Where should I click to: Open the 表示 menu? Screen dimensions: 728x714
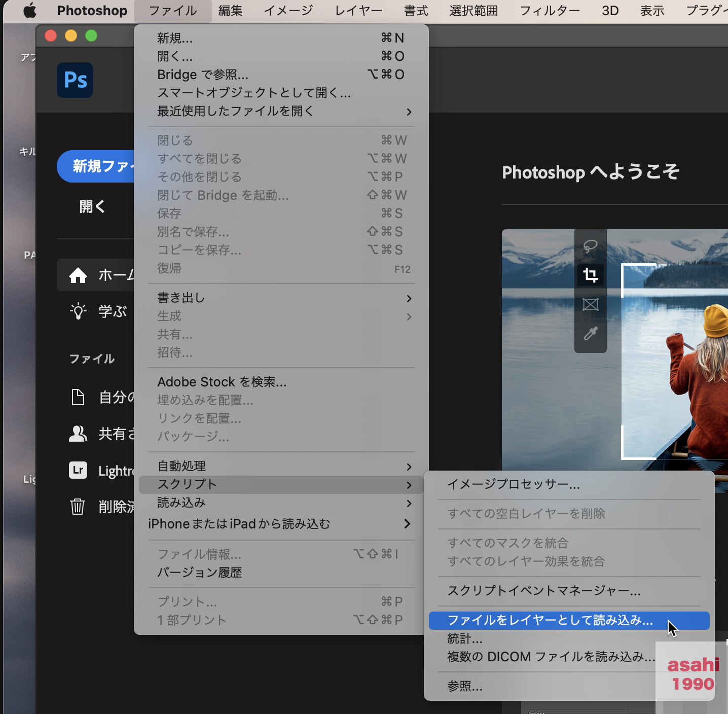tap(652, 11)
